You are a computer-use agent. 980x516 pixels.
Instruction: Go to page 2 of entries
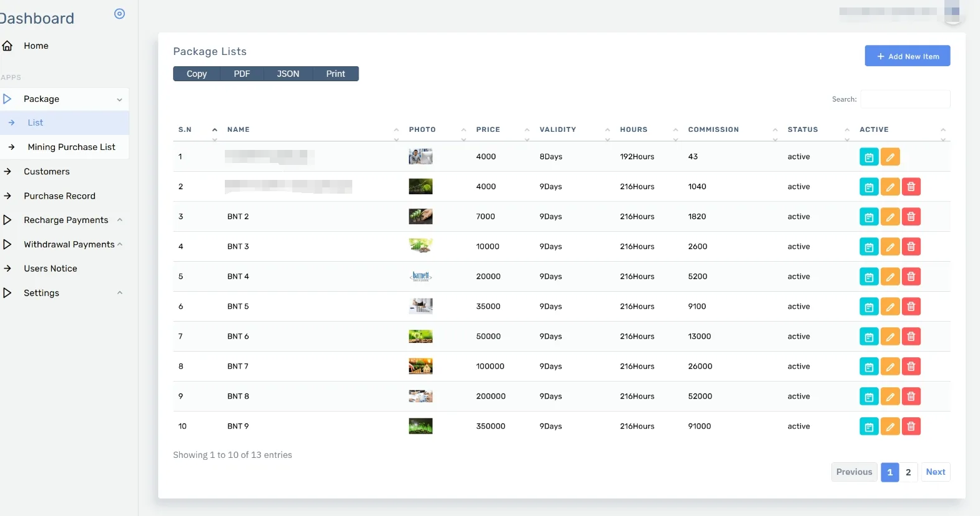pyautogui.click(x=908, y=472)
